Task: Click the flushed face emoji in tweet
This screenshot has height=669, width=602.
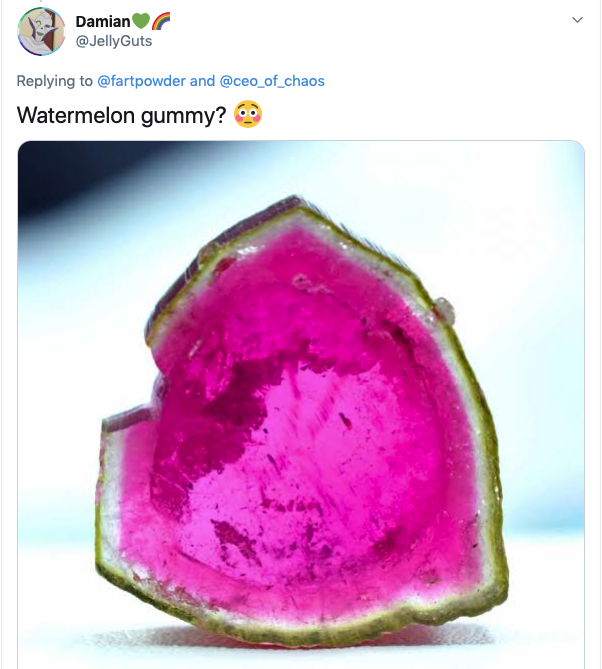Action: pyautogui.click(x=248, y=114)
